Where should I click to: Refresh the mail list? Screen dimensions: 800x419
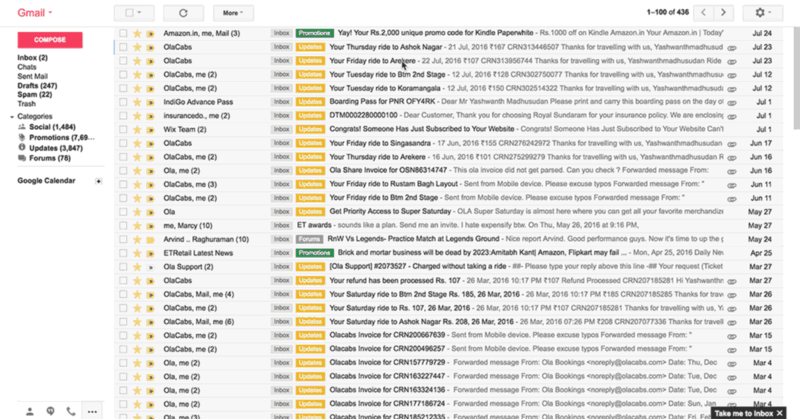click(x=183, y=13)
